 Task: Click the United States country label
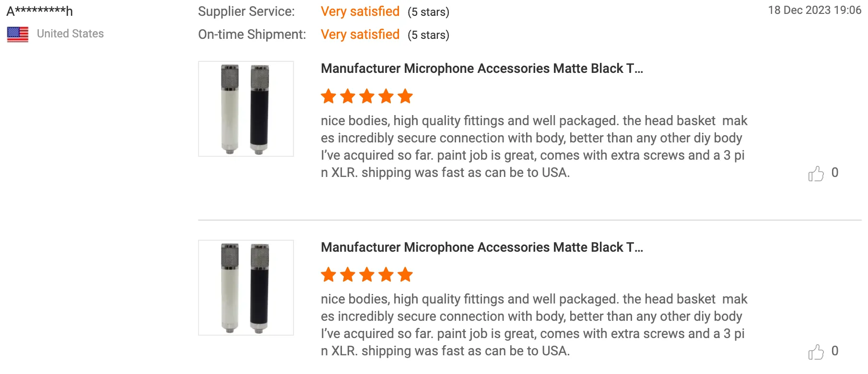(x=70, y=34)
